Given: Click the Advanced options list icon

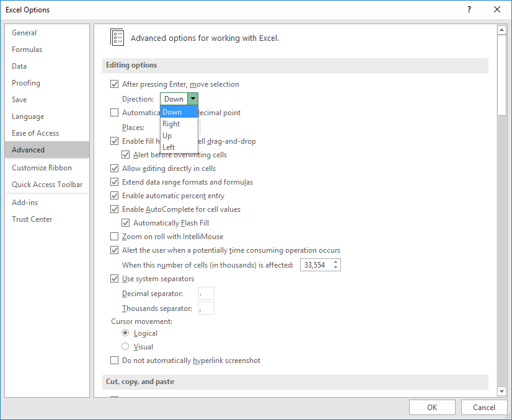Looking at the screenshot, I should coord(117,37).
